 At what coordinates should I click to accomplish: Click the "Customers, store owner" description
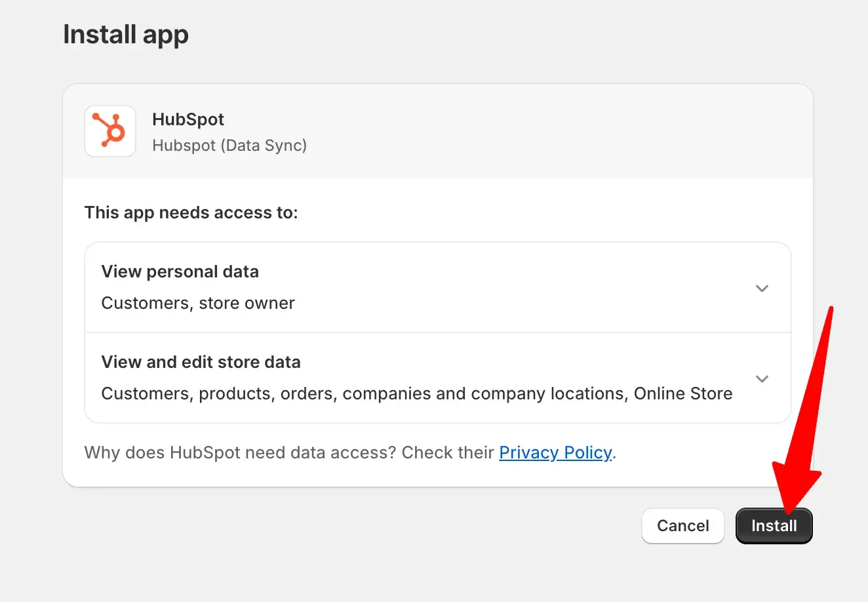coord(198,303)
